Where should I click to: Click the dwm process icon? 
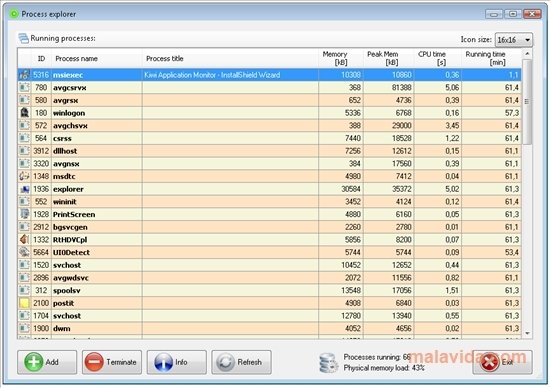(x=24, y=328)
